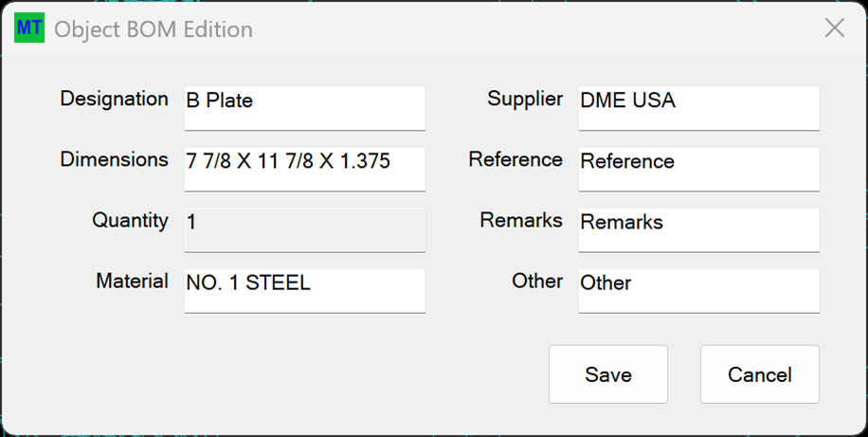Select the Reference input box

tap(699, 169)
